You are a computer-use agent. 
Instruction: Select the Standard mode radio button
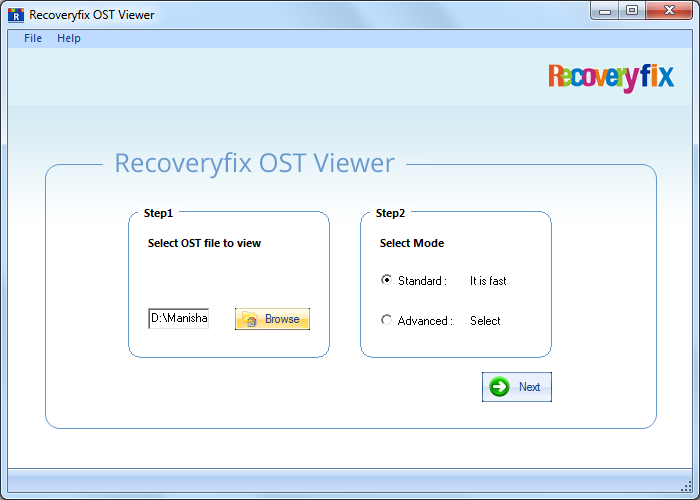coord(386,280)
